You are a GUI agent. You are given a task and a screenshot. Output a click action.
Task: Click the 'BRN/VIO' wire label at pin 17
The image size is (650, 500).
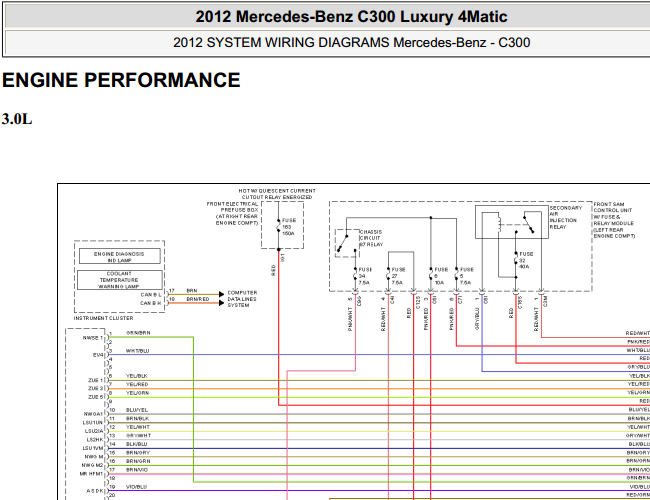tap(137, 470)
